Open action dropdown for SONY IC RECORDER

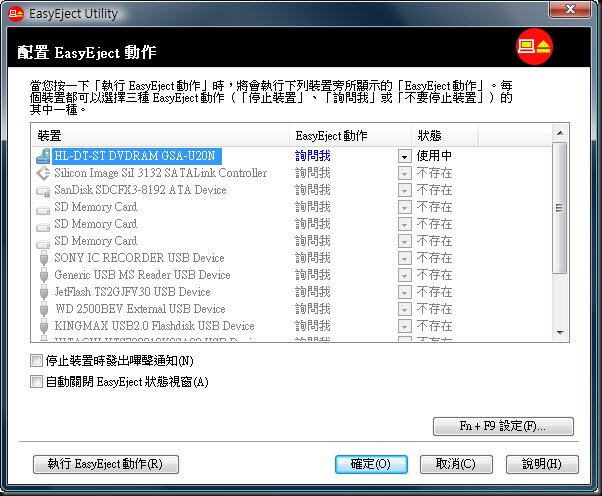404,258
